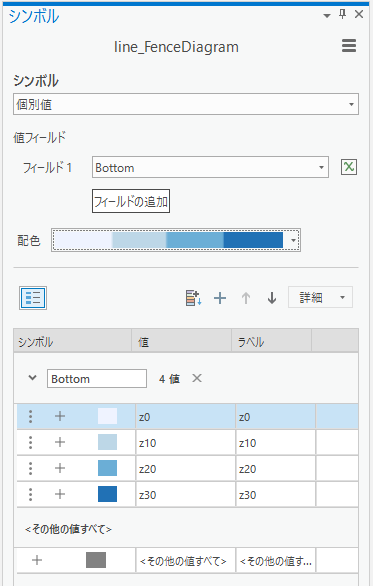Click the plus icon in the z10 row
The width and height of the screenshot is (373, 586).
tap(60, 442)
